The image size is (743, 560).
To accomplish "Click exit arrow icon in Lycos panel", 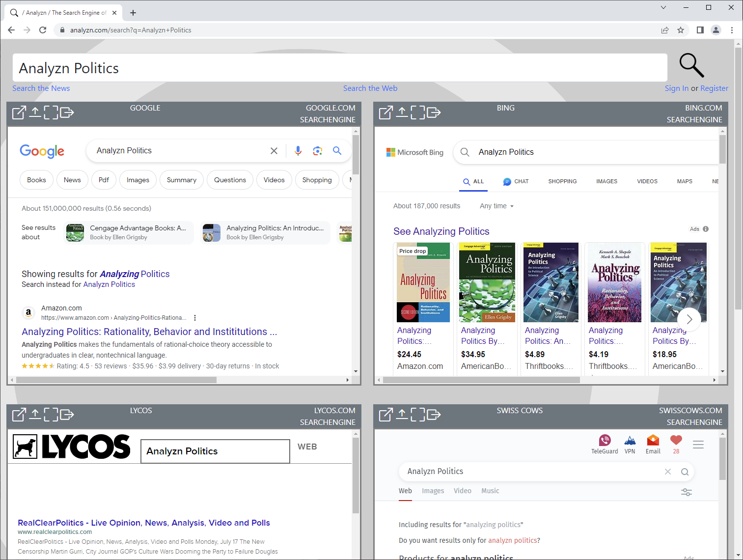I will (x=67, y=415).
